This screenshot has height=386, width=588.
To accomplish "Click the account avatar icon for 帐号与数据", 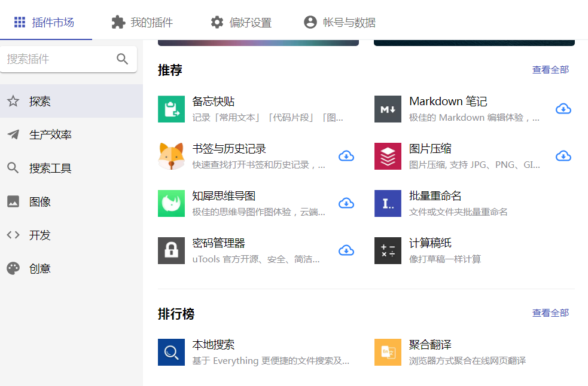I will (310, 22).
